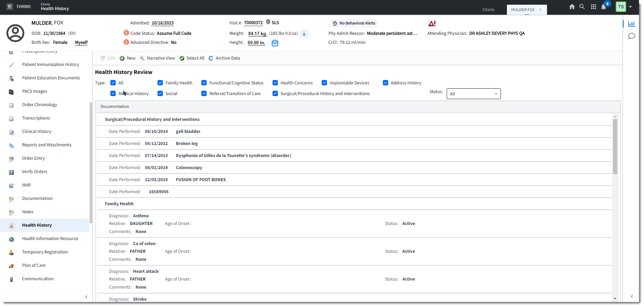
Task: Open the search magnifier icon
Action: point(582,7)
